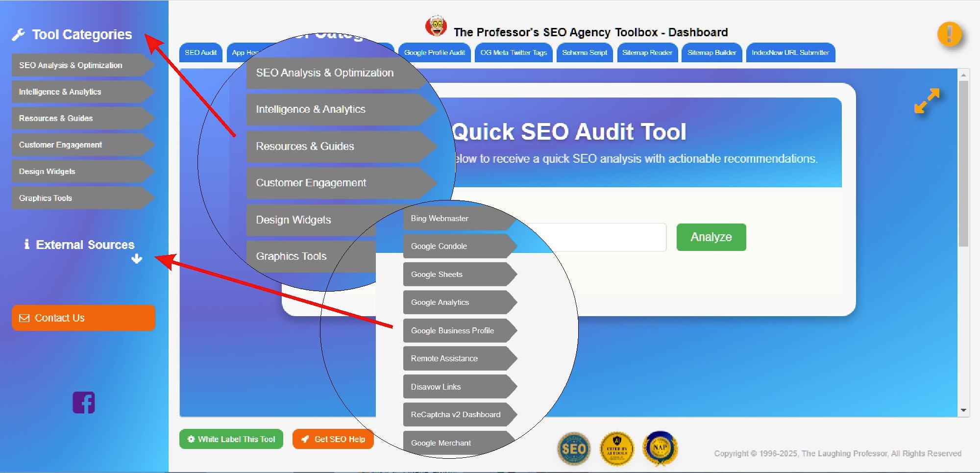Screen dimensions: 980x473
Task: Click the Tool Categories heading text
Action: (82, 34)
